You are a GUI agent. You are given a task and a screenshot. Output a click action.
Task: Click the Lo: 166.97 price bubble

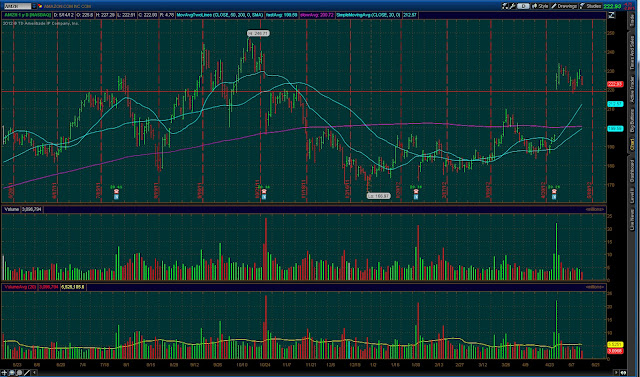tap(378, 196)
